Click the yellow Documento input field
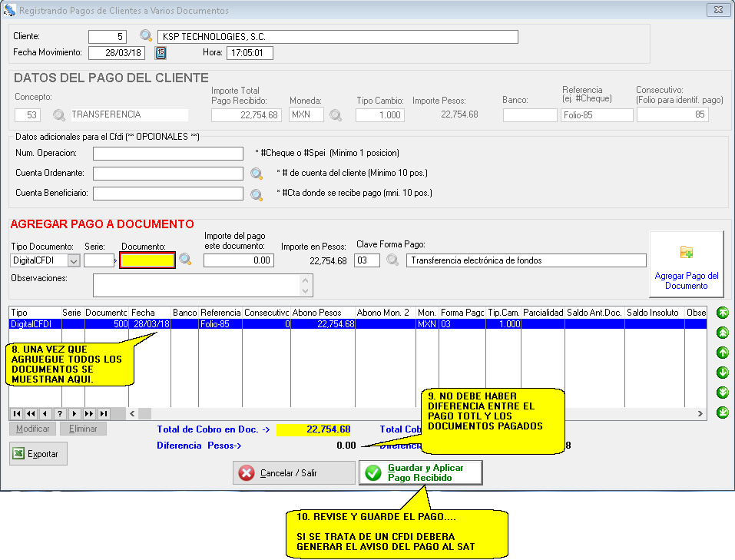Image resolution: width=735 pixels, height=560 pixels. [x=147, y=260]
